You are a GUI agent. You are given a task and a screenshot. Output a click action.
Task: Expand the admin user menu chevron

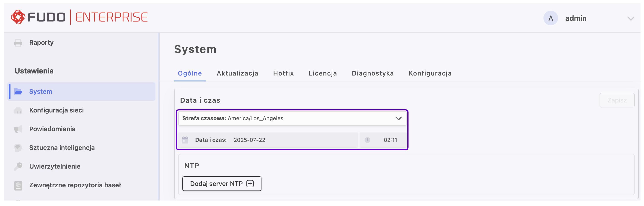[x=631, y=18]
